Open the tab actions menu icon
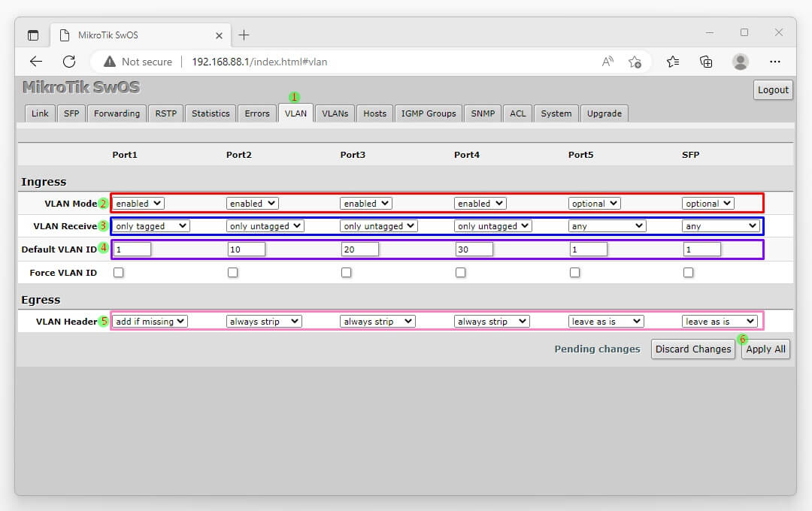This screenshot has height=511, width=812. [x=33, y=35]
